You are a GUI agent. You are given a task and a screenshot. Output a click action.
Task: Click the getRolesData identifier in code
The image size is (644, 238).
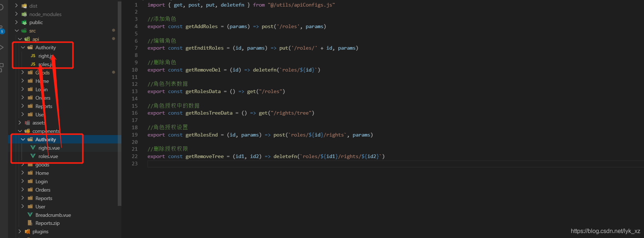(203, 91)
